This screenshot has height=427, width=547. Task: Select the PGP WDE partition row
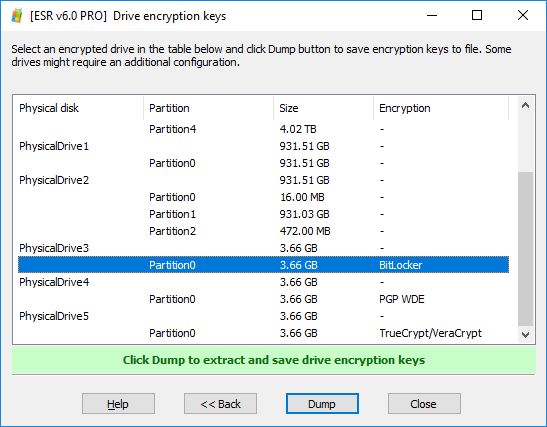(263, 299)
